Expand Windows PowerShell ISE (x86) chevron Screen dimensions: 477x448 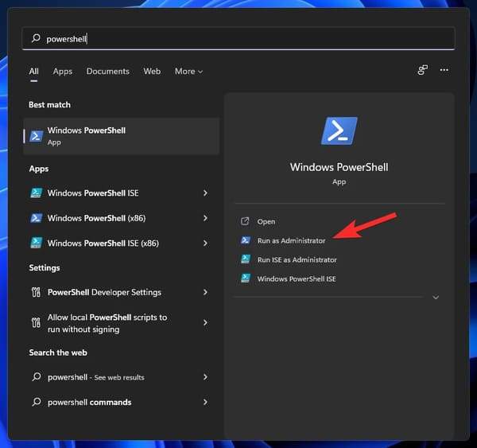pyautogui.click(x=205, y=243)
